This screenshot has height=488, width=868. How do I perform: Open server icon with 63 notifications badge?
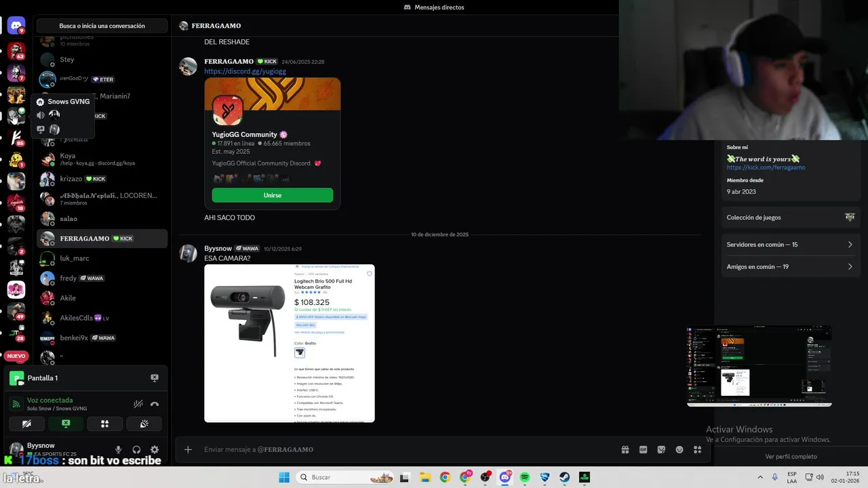point(16,51)
